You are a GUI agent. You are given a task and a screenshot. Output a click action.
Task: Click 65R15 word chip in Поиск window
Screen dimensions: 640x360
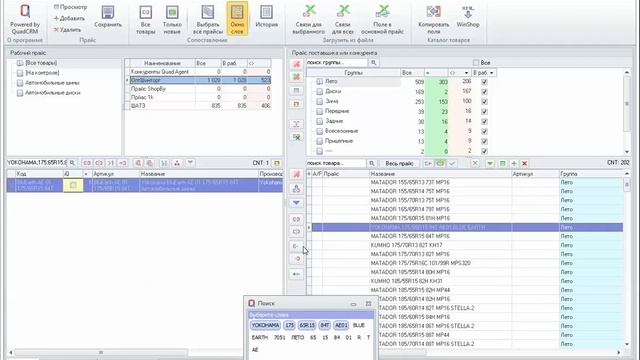tap(307, 325)
